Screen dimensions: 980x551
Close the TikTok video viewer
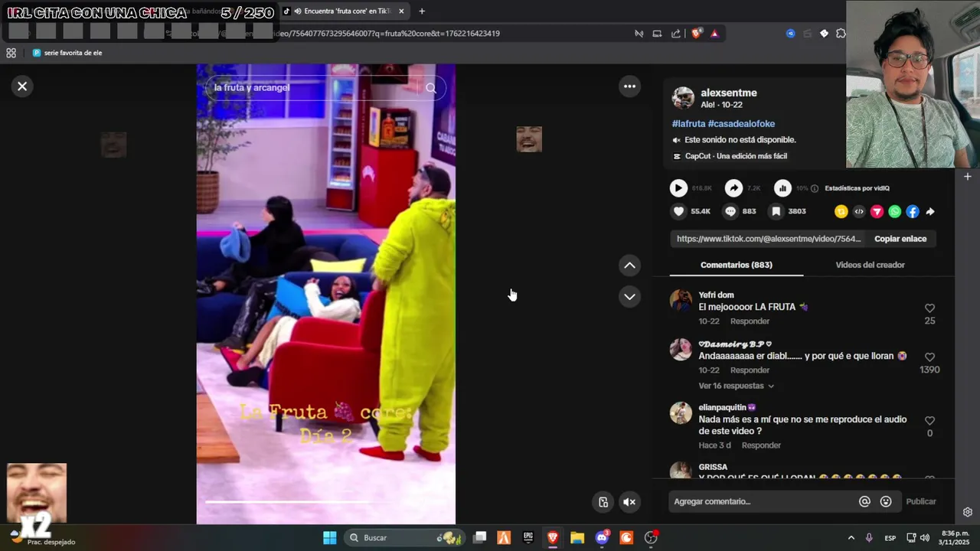point(22,86)
